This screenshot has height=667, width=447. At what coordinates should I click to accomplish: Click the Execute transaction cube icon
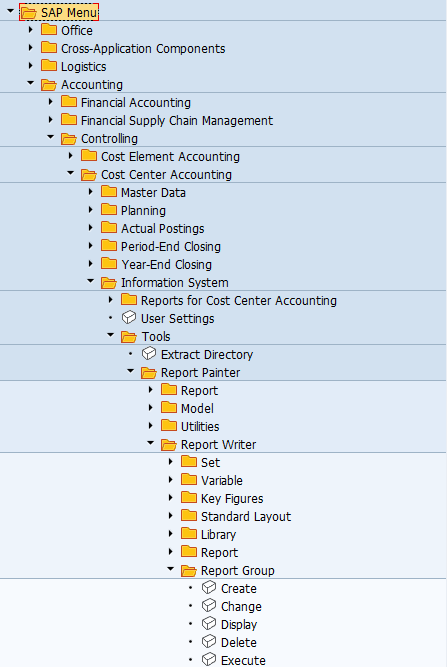coord(209,659)
